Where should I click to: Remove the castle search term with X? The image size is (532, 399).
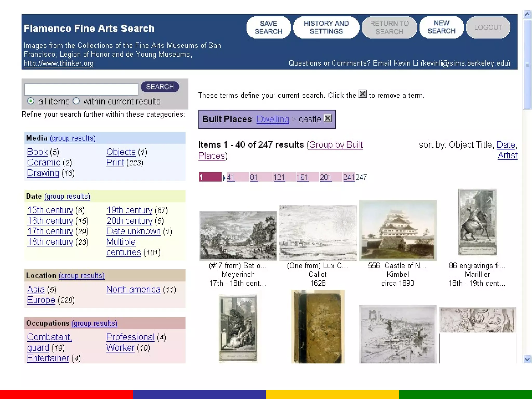(x=328, y=118)
